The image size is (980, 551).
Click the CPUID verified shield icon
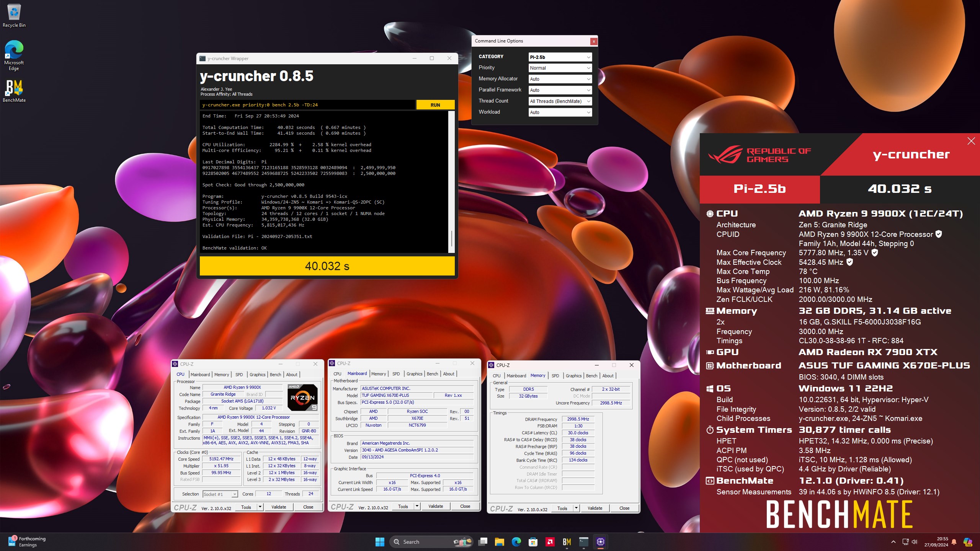tap(939, 234)
